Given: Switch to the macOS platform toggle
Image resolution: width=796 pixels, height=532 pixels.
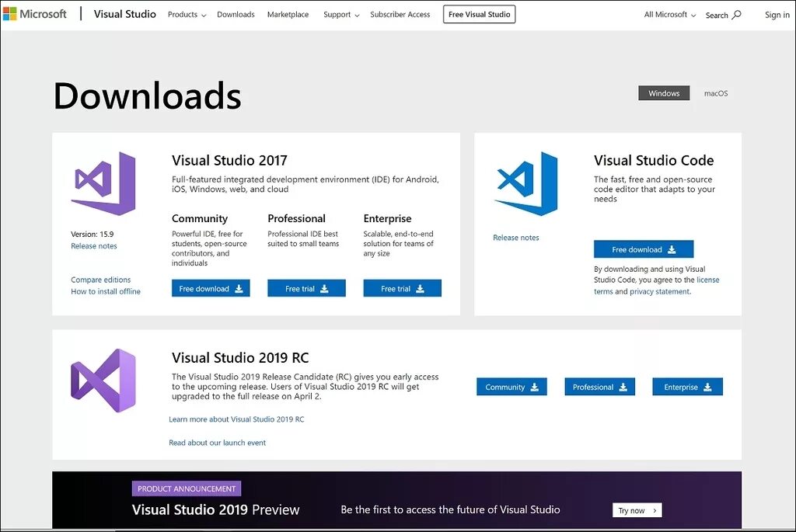Looking at the screenshot, I should [x=716, y=93].
